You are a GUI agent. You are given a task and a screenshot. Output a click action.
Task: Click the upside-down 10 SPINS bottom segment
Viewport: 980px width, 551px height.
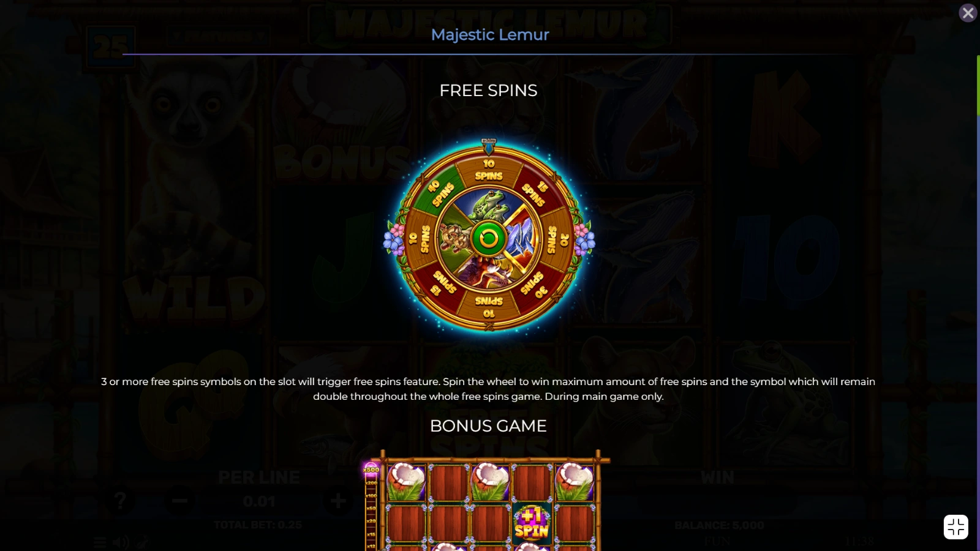tap(489, 307)
